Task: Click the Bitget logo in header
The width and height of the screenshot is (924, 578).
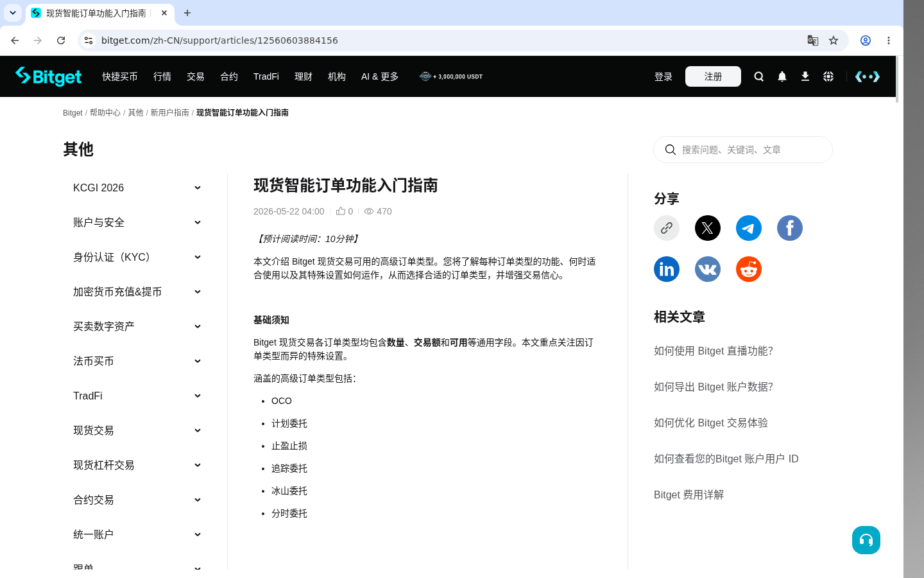Action: tap(48, 76)
